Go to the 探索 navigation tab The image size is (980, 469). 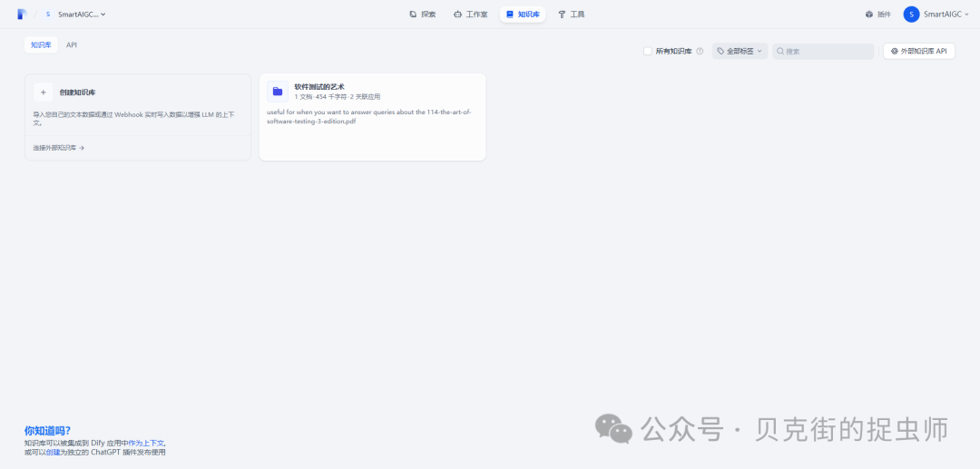coord(423,14)
